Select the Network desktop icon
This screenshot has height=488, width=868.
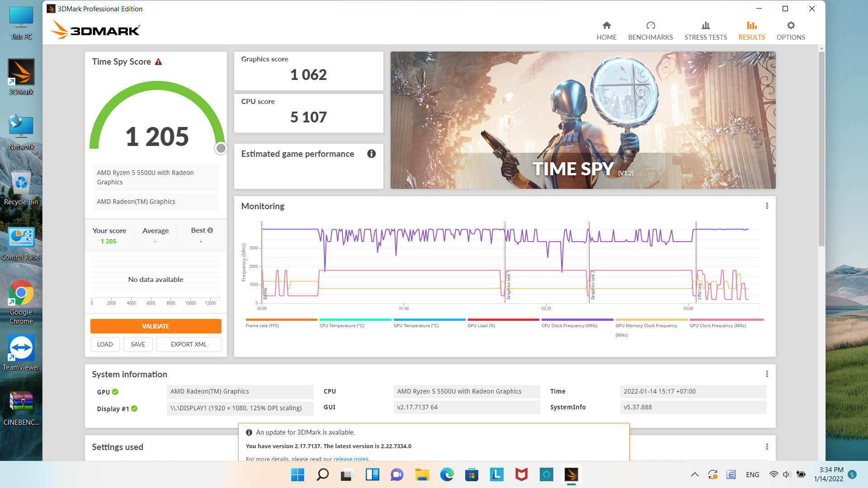[21, 132]
